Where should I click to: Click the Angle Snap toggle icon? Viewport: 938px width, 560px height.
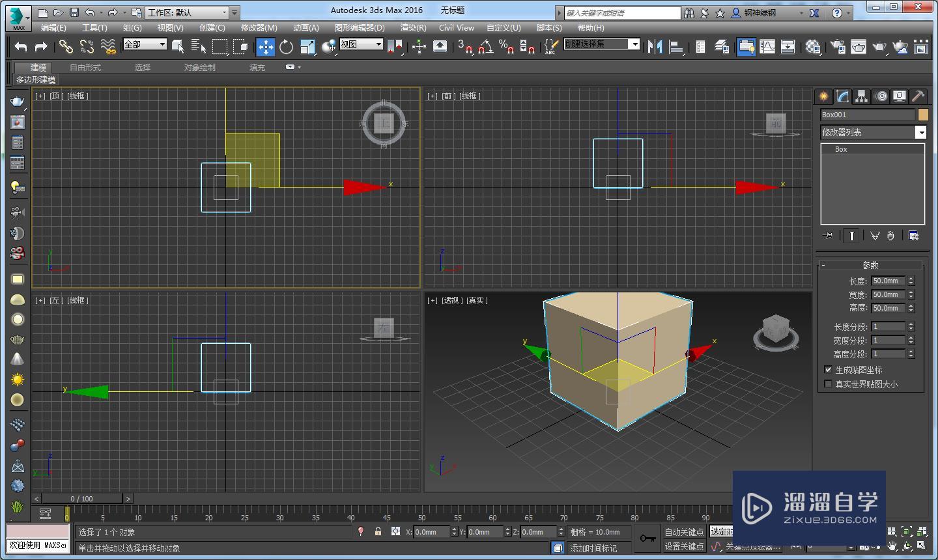485,46
